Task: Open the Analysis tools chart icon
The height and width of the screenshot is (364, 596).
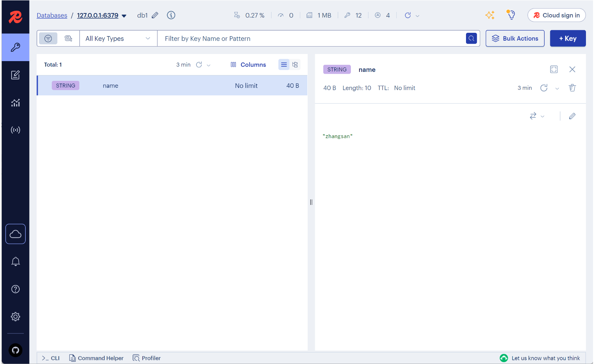Action: pyautogui.click(x=15, y=102)
